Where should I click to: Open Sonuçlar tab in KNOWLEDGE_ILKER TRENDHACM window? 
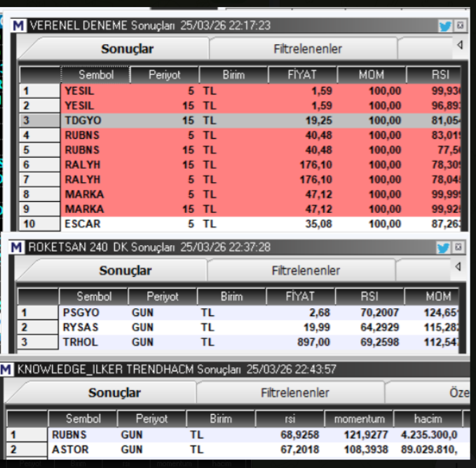[x=114, y=393]
